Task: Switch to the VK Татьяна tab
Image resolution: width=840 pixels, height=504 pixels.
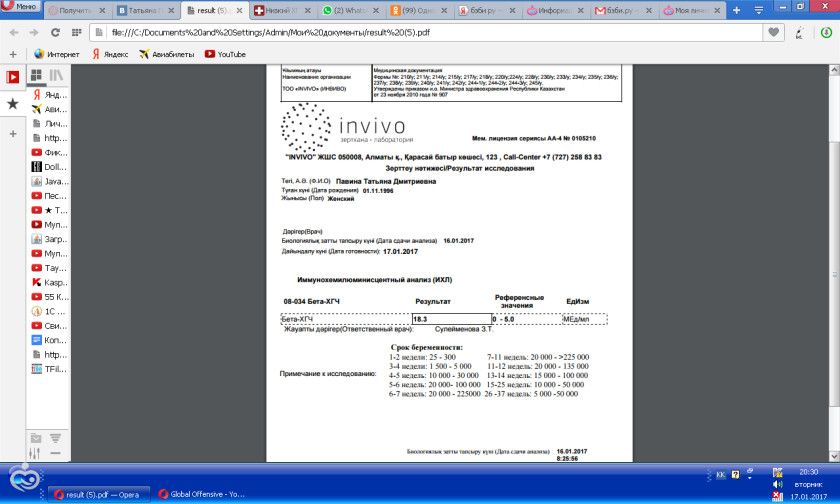Action: pyautogui.click(x=146, y=10)
